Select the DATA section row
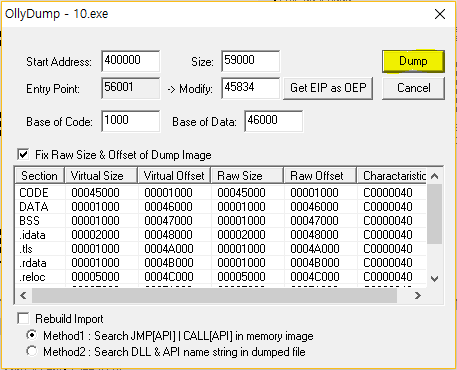Image resolution: width=457 pixels, height=370 pixels. point(221,207)
